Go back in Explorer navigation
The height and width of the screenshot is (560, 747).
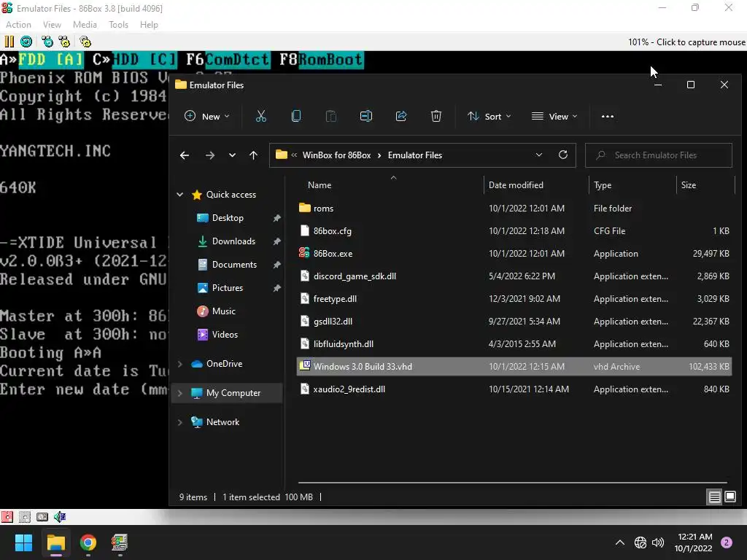click(185, 155)
